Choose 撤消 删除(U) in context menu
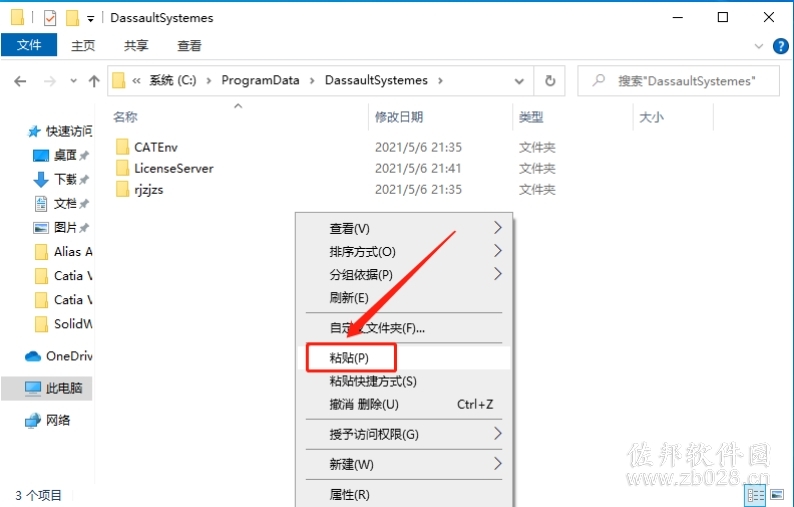This screenshot has height=507, width=794. click(404, 404)
